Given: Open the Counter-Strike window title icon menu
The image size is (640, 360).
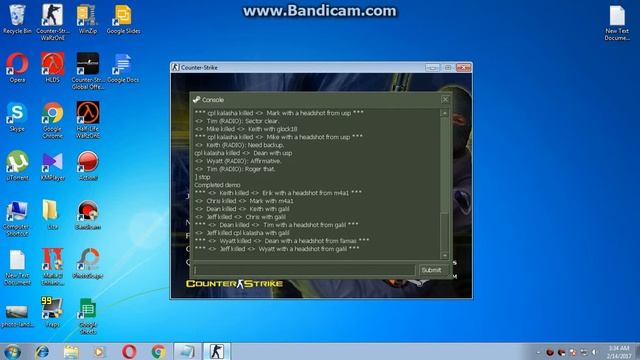Looking at the screenshot, I should click(x=176, y=67).
